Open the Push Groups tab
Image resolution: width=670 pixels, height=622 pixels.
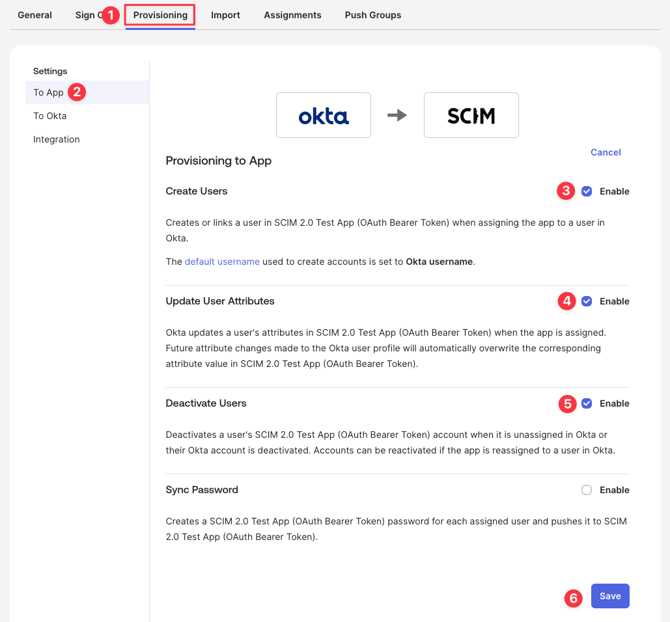[x=373, y=15]
